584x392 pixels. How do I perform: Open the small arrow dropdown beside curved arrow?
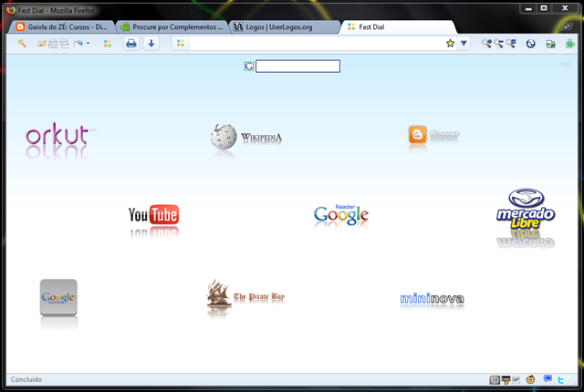(88, 43)
